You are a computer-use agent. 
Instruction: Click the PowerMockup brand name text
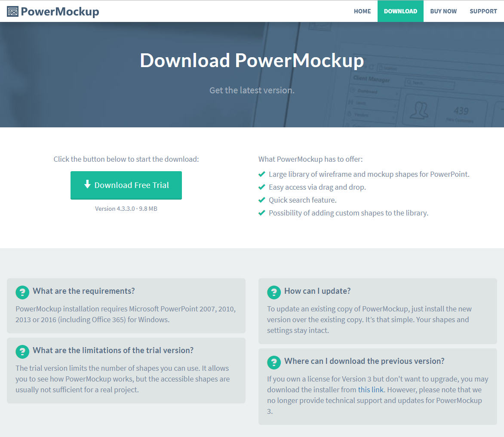(60, 12)
